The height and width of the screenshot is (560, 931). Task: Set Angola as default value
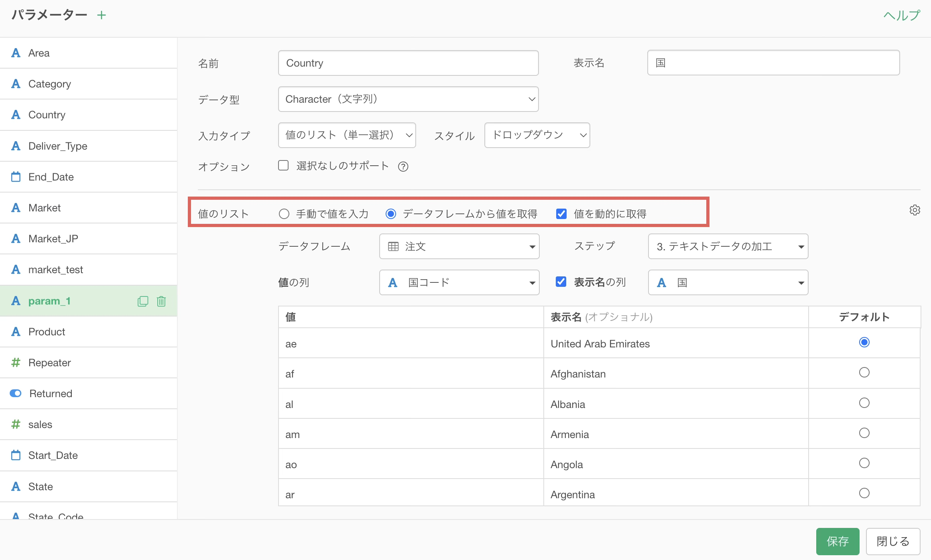(x=864, y=463)
